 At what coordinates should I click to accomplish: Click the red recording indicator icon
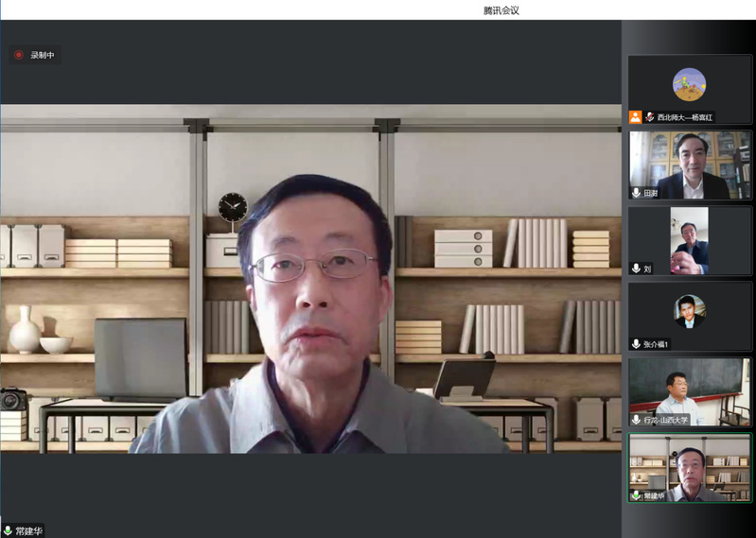[18, 55]
